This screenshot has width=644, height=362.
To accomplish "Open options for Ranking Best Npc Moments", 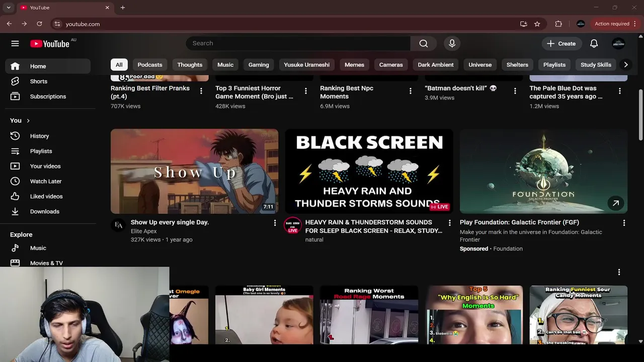I will pyautogui.click(x=411, y=91).
